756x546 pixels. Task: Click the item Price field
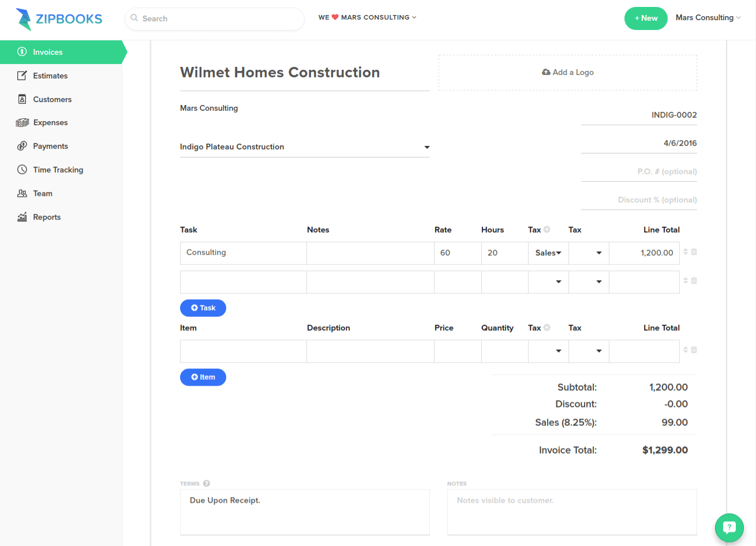pos(458,351)
